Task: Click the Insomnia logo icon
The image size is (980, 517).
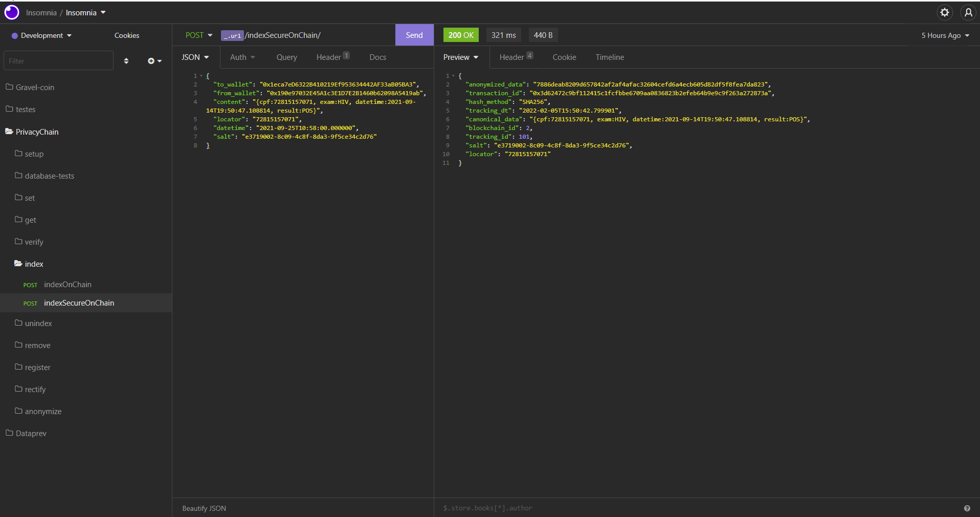Action: (12, 12)
